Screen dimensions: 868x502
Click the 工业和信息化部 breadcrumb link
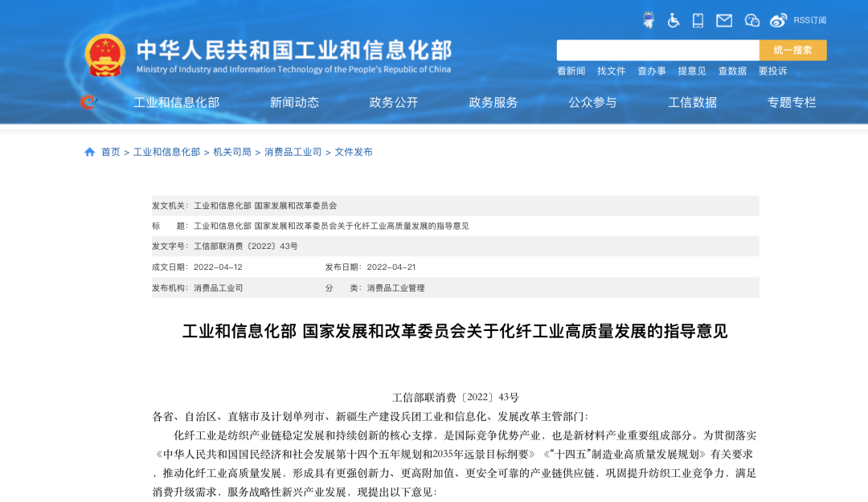pyautogui.click(x=166, y=152)
